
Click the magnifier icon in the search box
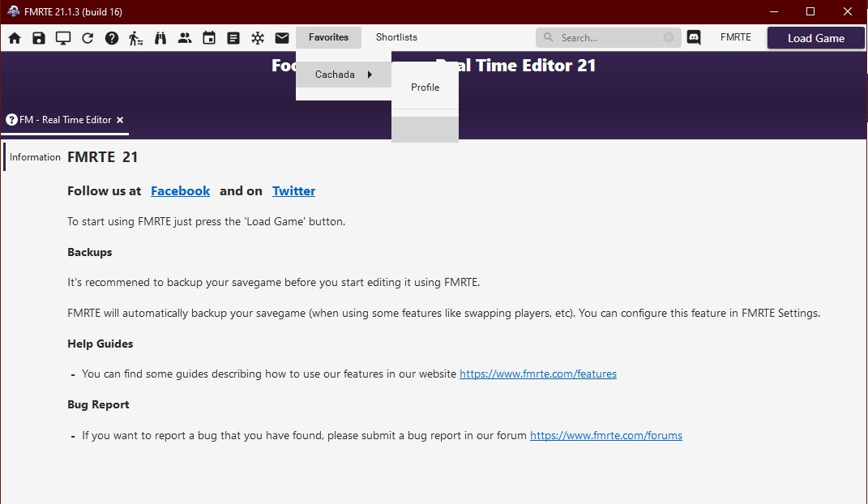pos(548,37)
